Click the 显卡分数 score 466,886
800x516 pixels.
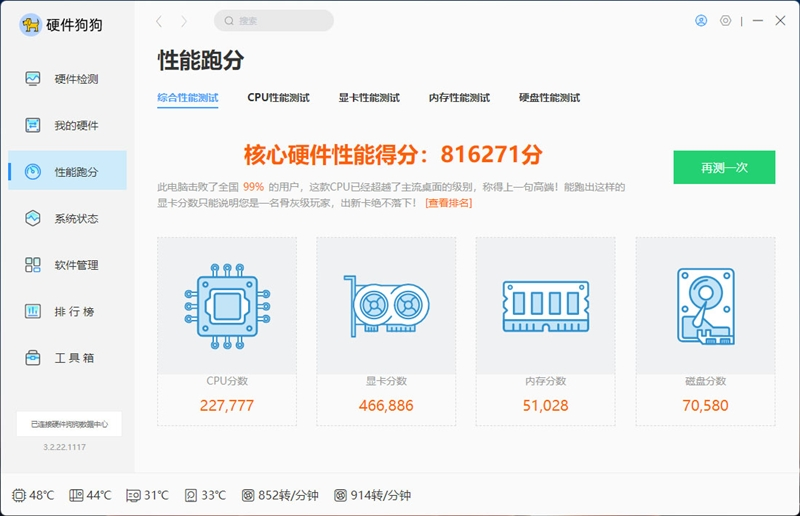[x=386, y=406]
